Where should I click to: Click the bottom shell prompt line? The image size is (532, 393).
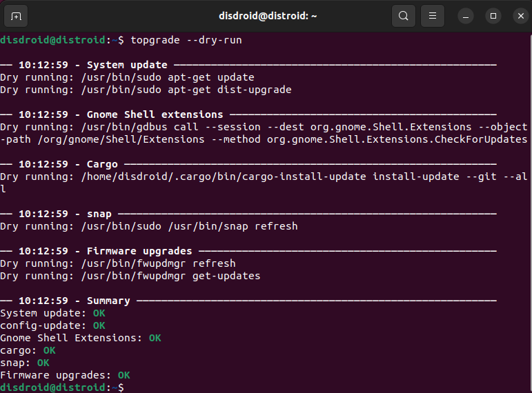point(62,387)
